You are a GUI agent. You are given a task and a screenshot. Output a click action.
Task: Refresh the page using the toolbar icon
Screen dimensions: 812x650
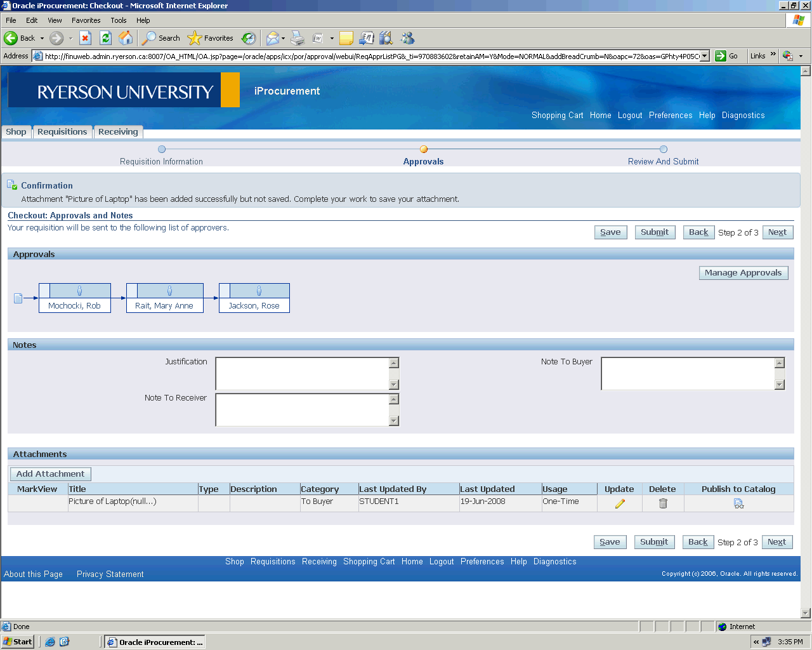tap(106, 38)
